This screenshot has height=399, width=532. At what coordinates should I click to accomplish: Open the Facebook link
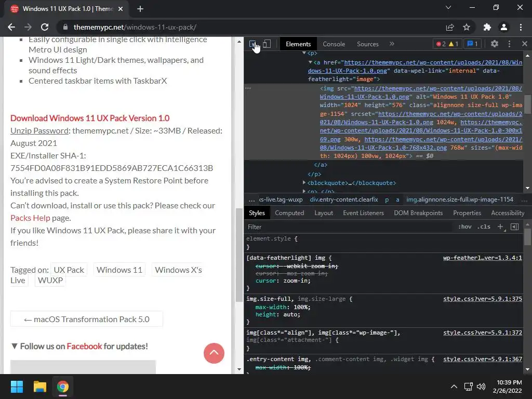tap(84, 346)
